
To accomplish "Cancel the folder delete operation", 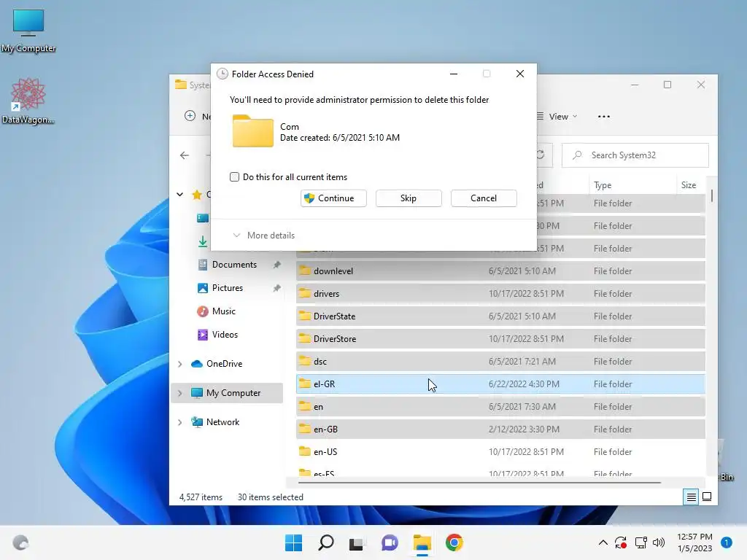I will click(484, 198).
